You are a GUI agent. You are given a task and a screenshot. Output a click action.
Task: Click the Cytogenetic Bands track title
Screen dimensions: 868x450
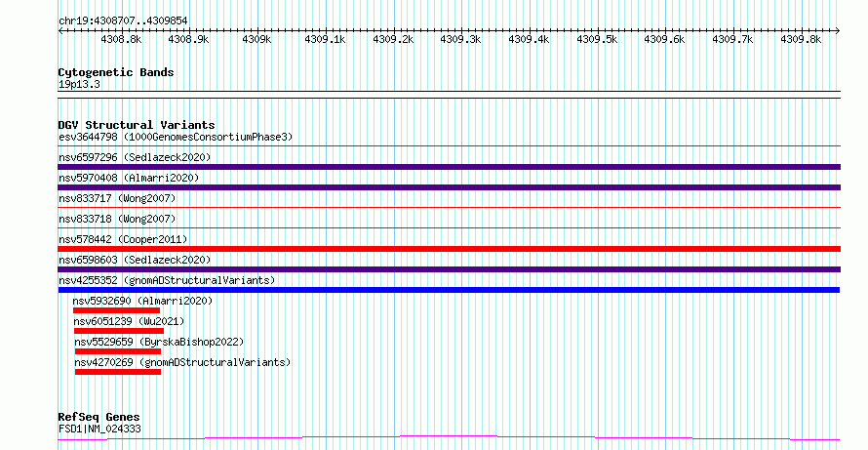[116, 72]
